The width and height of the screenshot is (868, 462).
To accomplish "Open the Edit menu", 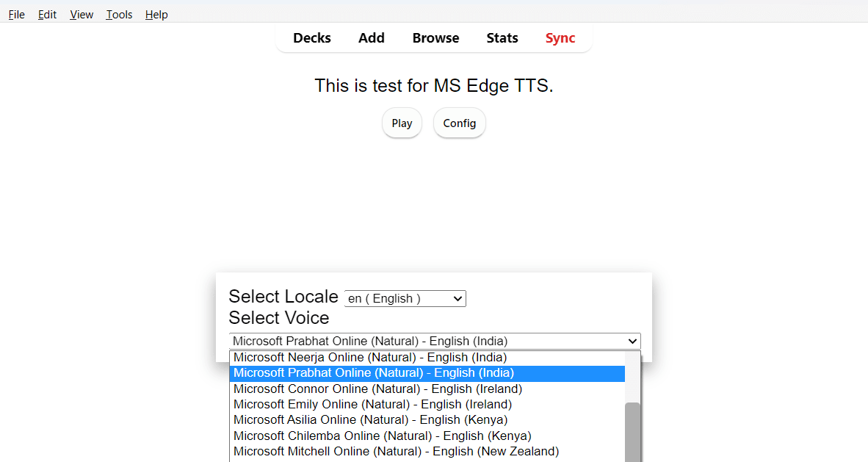I will click(47, 15).
